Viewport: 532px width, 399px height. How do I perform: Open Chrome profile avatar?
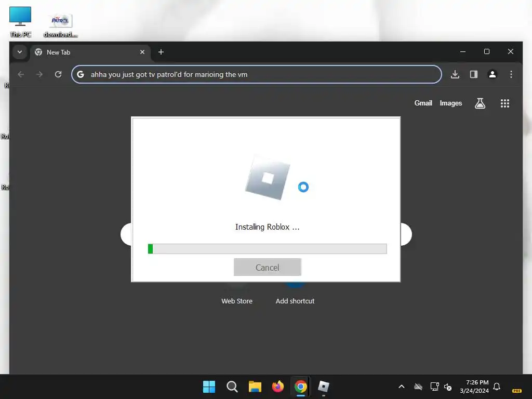pyautogui.click(x=493, y=74)
